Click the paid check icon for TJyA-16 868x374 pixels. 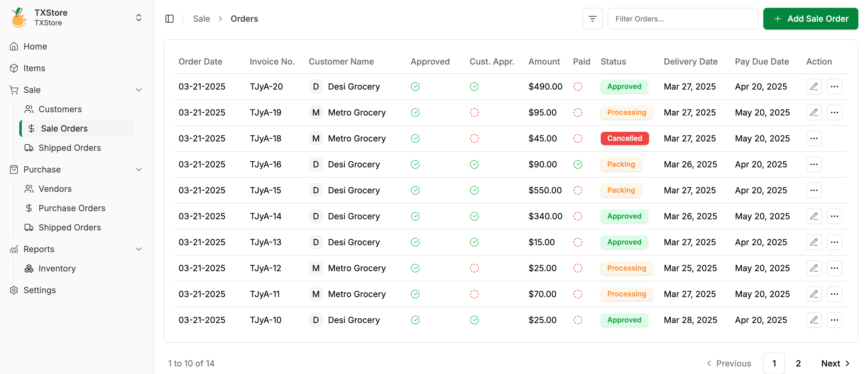pyautogui.click(x=578, y=164)
